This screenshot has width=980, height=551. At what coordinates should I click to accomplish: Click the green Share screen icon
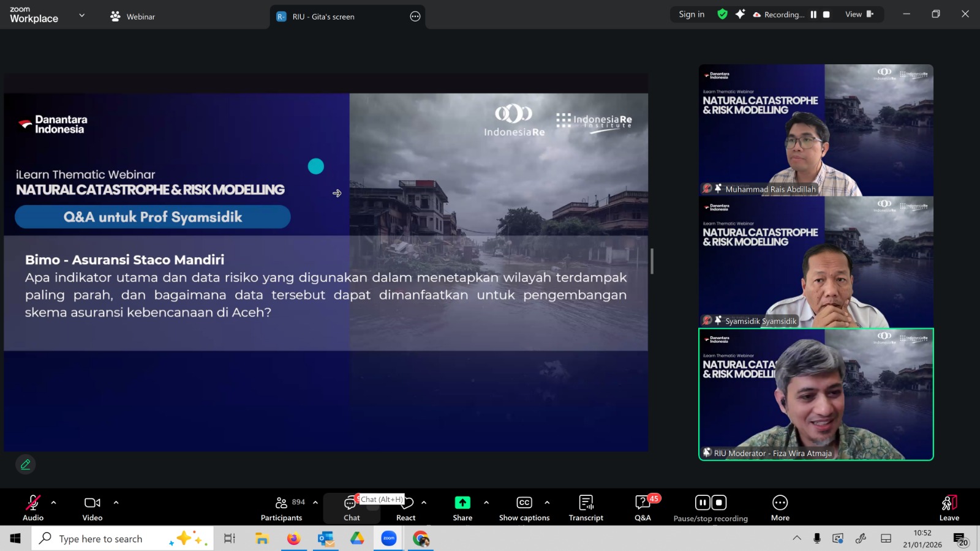tap(462, 503)
